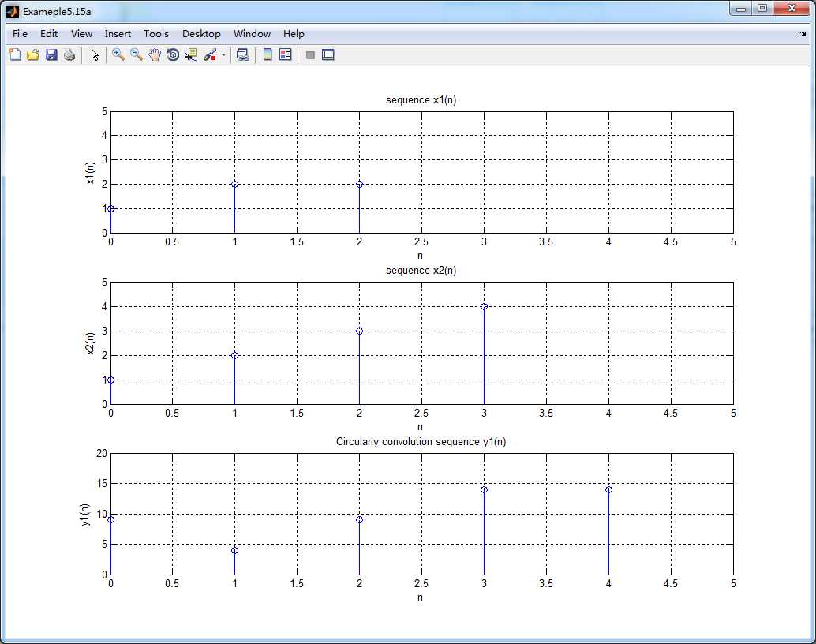The image size is (816, 644).
Task: Maximize the Exameple5.15a figure window
Action: [x=762, y=9]
